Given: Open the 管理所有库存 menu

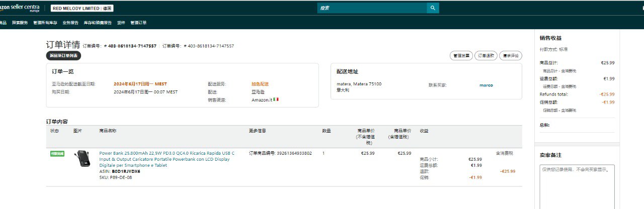Looking at the screenshot, I should pos(45,23).
